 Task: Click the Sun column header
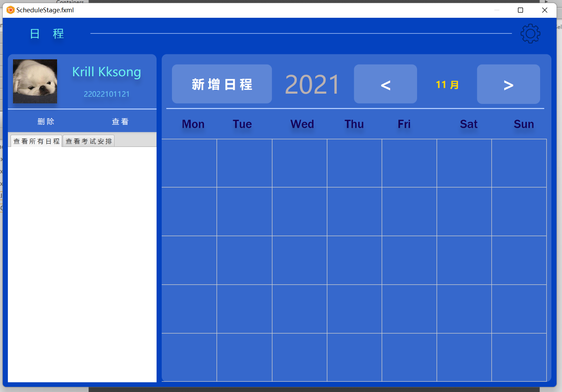tap(523, 124)
